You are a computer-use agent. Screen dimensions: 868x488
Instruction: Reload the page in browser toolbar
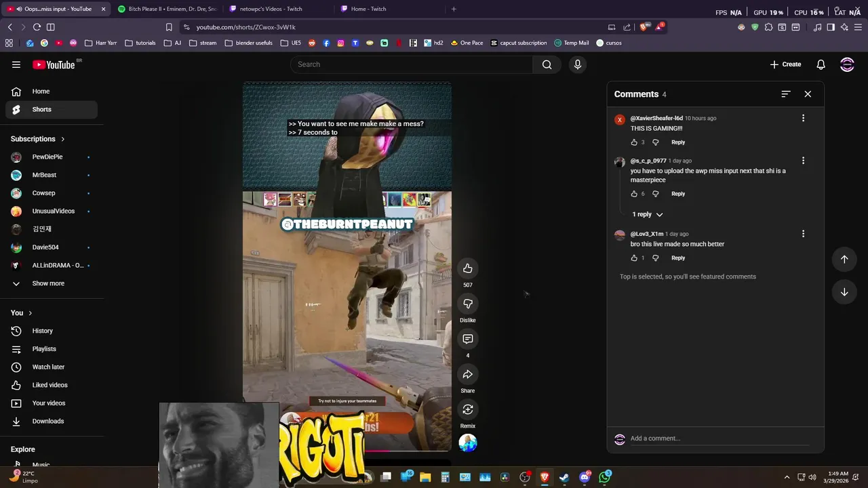(x=37, y=27)
